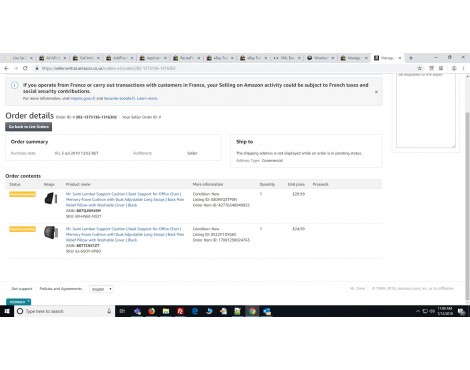Open the Mr. Sami Lumbar Cushion link priced £24.99
Screen dimensions: 470x370
coord(125,234)
